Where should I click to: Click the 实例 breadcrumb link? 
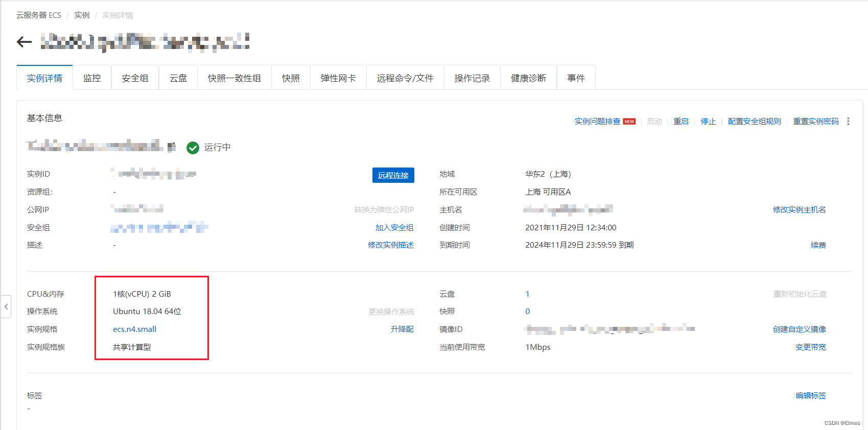(82, 15)
